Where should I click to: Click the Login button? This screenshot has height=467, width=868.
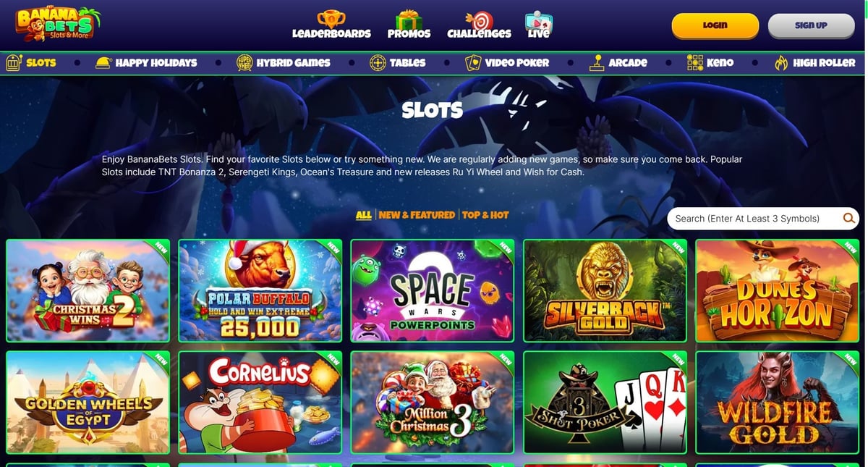click(x=715, y=25)
